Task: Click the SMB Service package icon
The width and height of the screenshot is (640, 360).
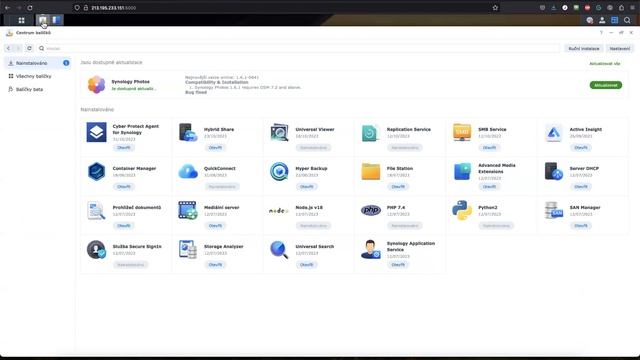Action: (x=462, y=132)
